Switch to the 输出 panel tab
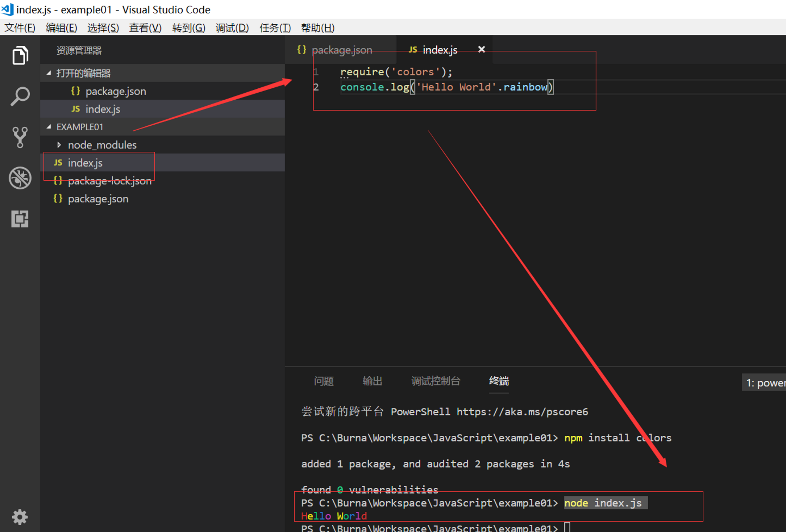The image size is (786, 532). click(372, 381)
